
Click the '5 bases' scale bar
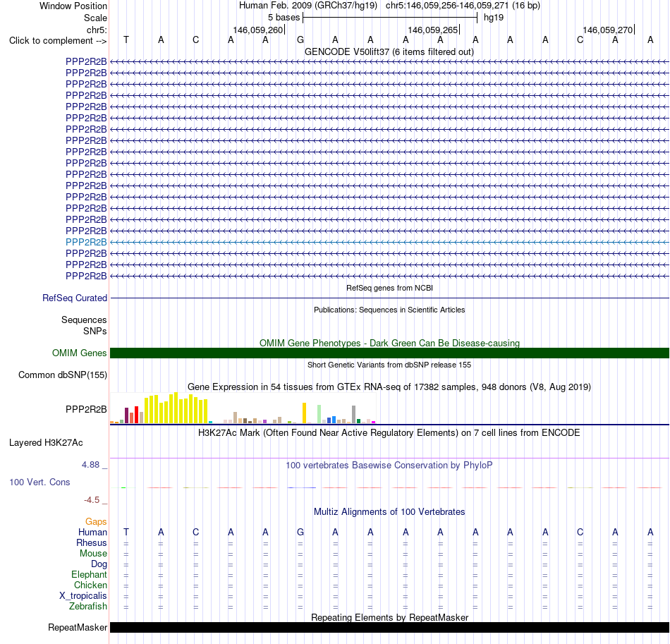[x=390, y=18]
